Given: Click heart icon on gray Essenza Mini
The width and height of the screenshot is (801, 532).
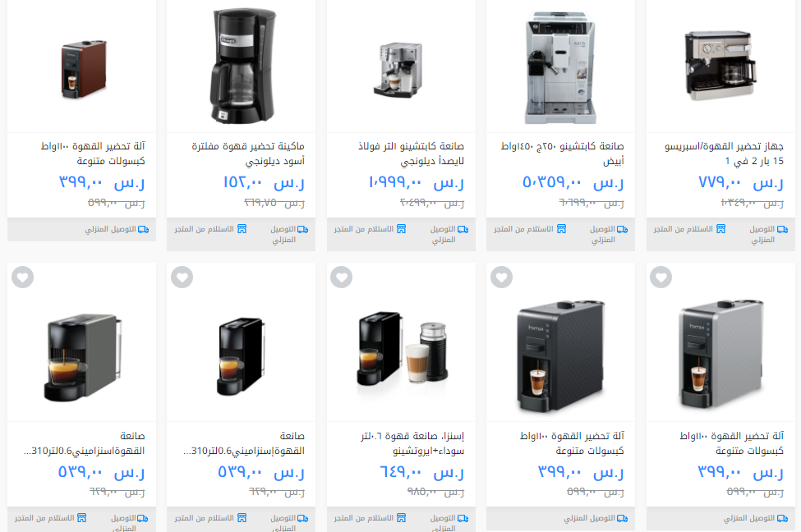Looking at the screenshot, I should [x=22, y=277].
